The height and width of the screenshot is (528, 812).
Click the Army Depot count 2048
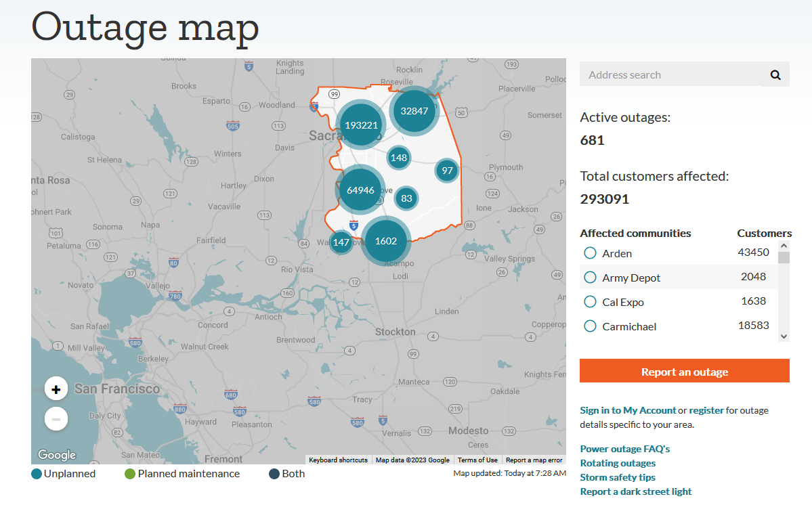tap(754, 277)
